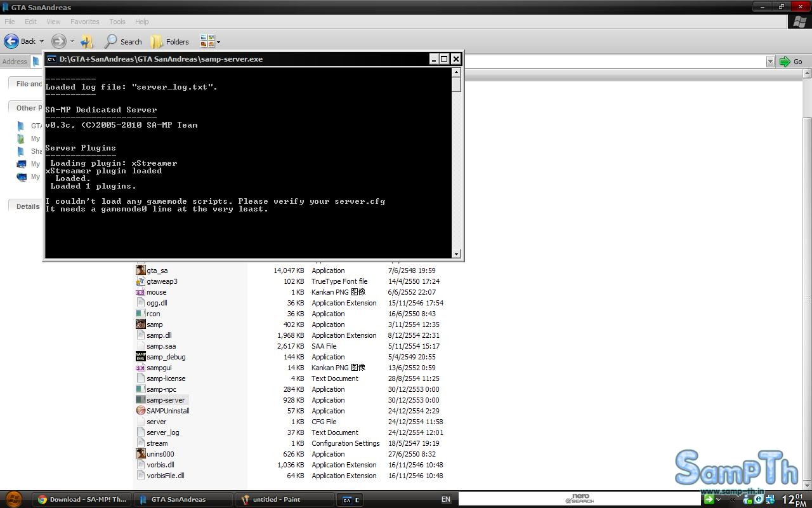This screenshot has height=508, width=812.
Task: Open the File menu
Action: click(x=10, y=22)
